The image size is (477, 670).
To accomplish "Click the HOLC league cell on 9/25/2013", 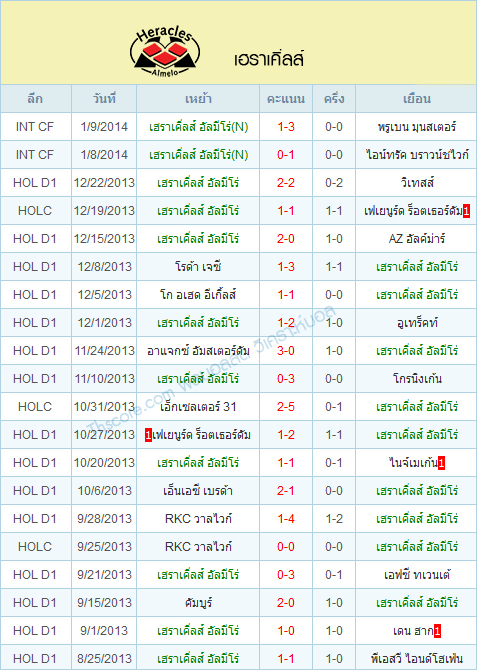I will pos(35,547).
